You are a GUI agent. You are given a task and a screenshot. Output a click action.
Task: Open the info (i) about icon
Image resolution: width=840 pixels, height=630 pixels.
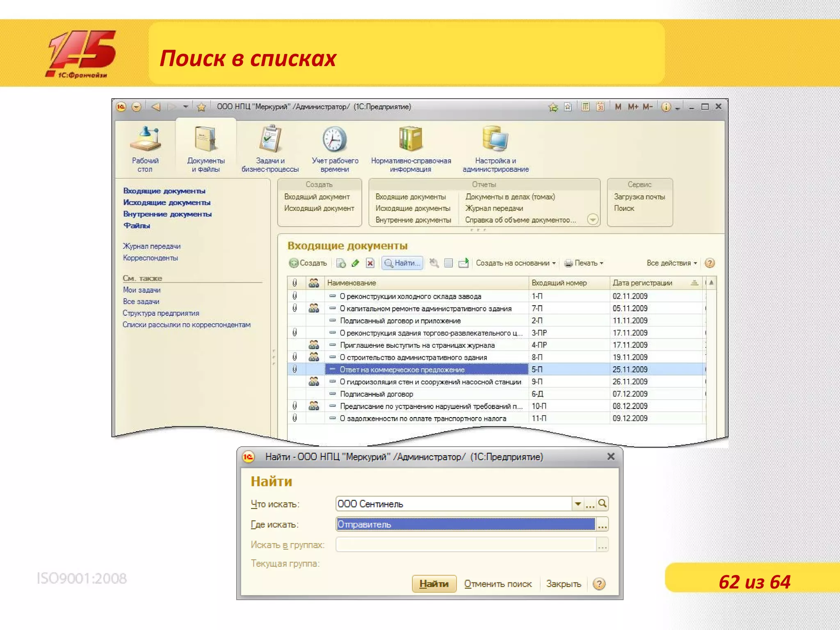[x=666, y=107]
